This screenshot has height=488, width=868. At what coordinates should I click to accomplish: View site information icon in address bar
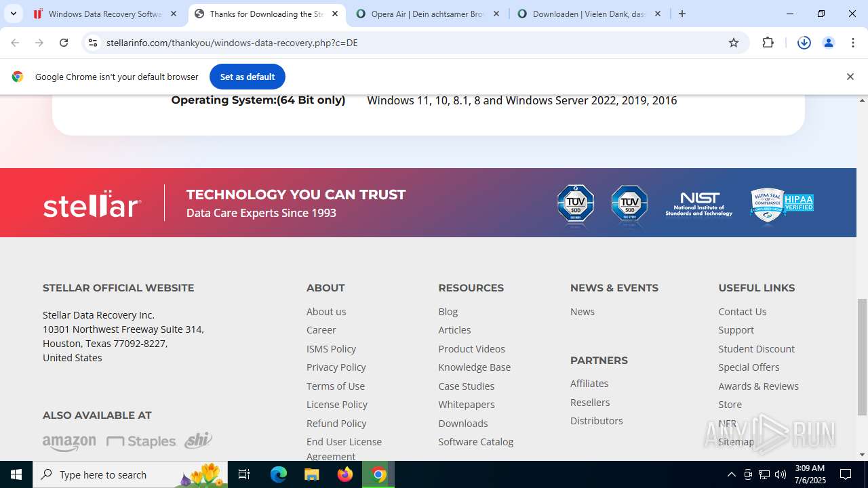tap(93, 43)
